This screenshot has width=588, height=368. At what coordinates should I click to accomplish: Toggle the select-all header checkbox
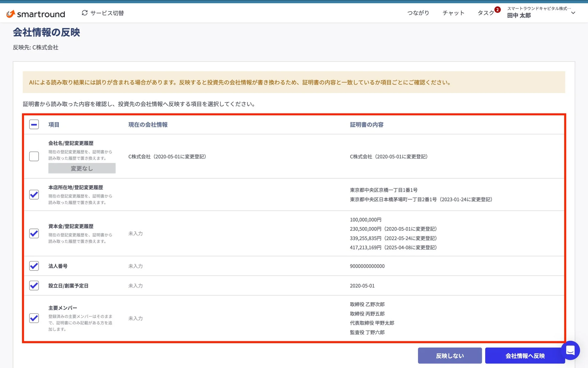[34, 124]
